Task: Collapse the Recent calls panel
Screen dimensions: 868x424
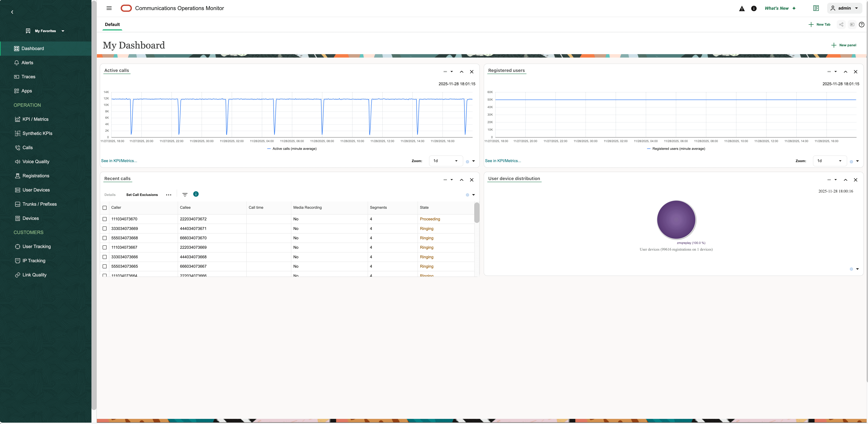Action: coord(462,180)
